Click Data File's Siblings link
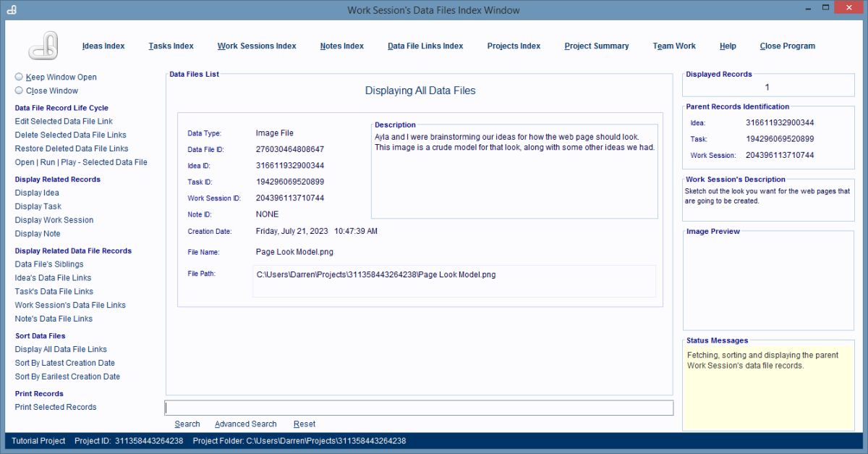Viewport: 868px width, 454px height. [x=49, y=264]
